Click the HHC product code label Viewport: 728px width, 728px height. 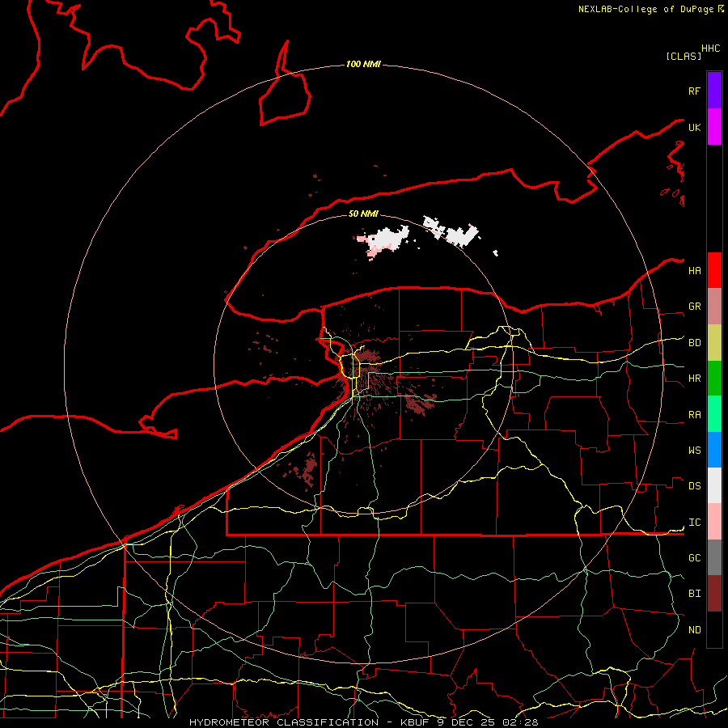tap(711, 49)
